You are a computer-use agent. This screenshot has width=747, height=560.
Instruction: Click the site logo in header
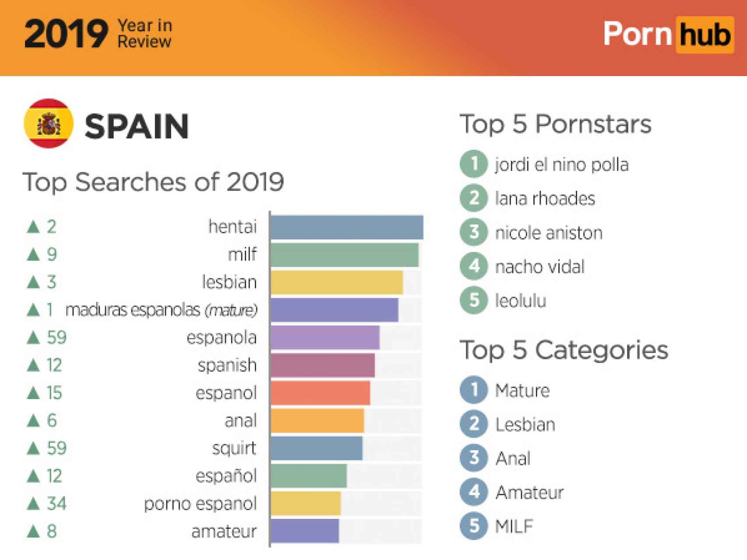[668, 35]
